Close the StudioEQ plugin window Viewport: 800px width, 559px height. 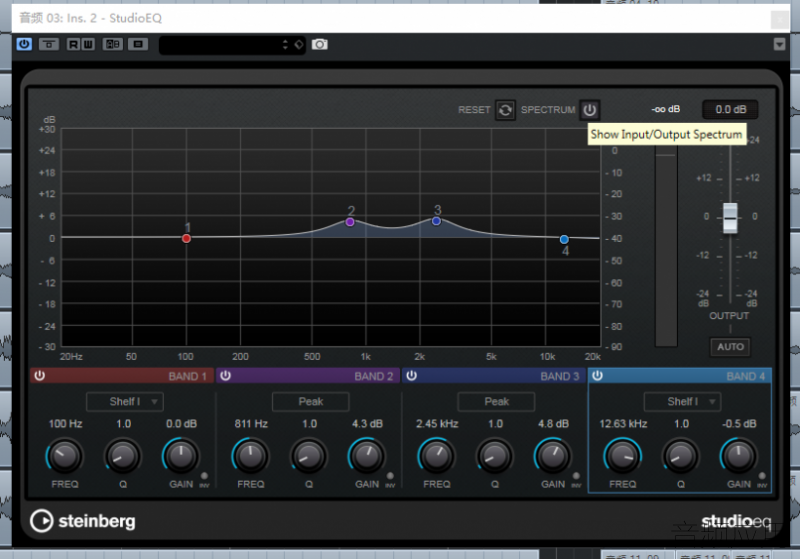tap(780, 19)
